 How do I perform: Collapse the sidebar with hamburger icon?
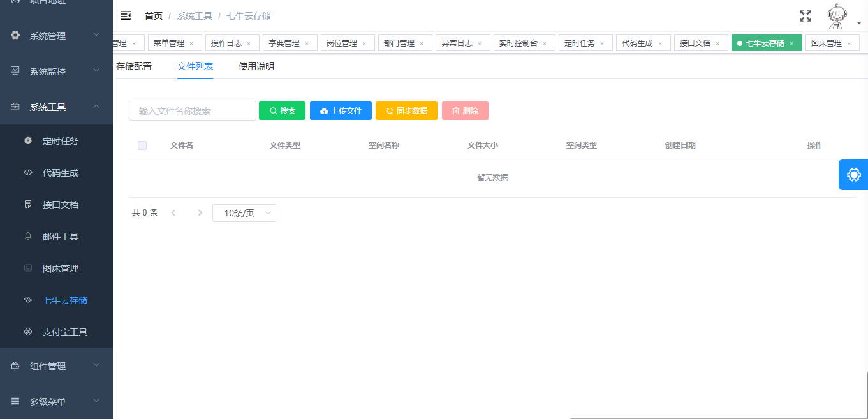[x=126, y=15]
